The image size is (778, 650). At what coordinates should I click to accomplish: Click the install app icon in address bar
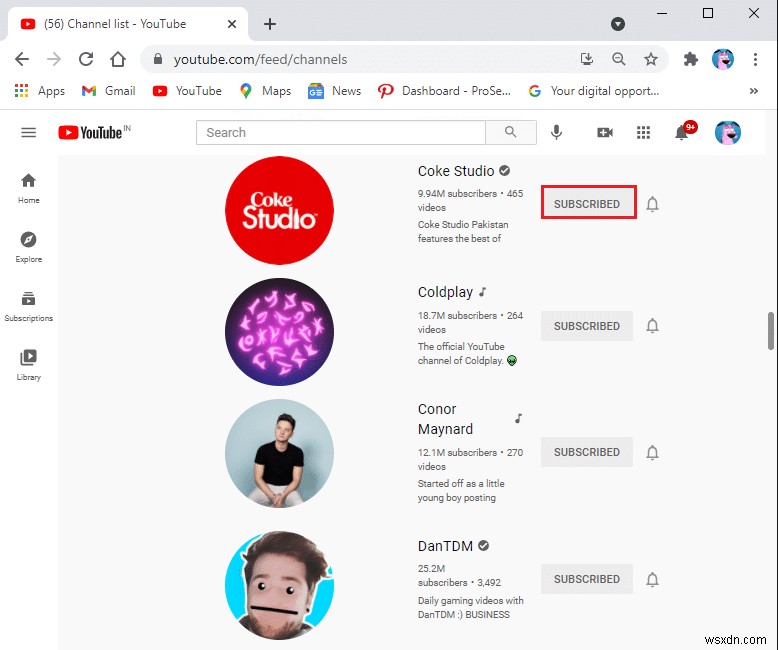[587, 59]
